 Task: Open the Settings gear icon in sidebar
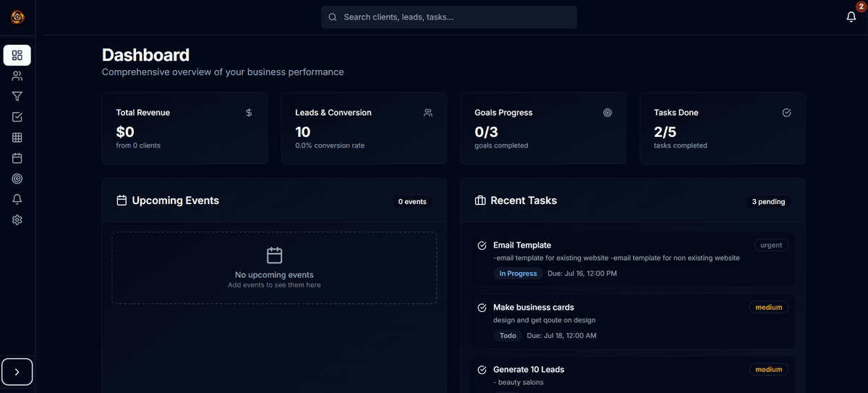coord(17,220)
